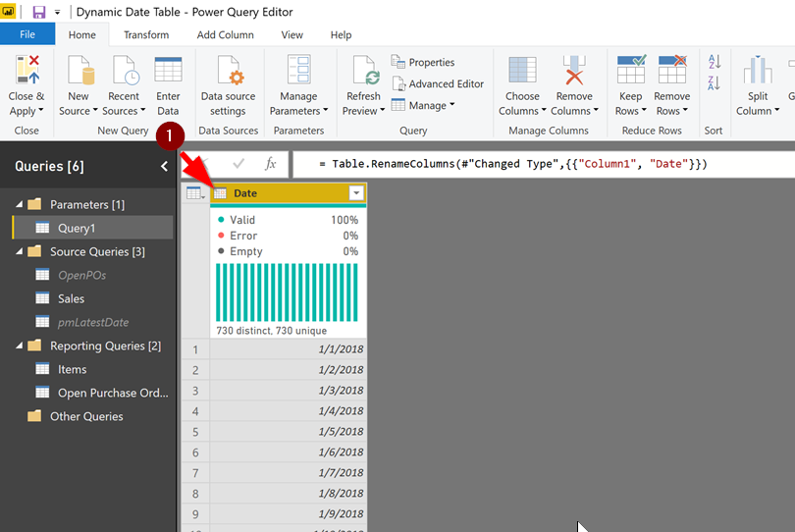
Task: Select the cell with 1/5/2018
Action: coord(288,432)
